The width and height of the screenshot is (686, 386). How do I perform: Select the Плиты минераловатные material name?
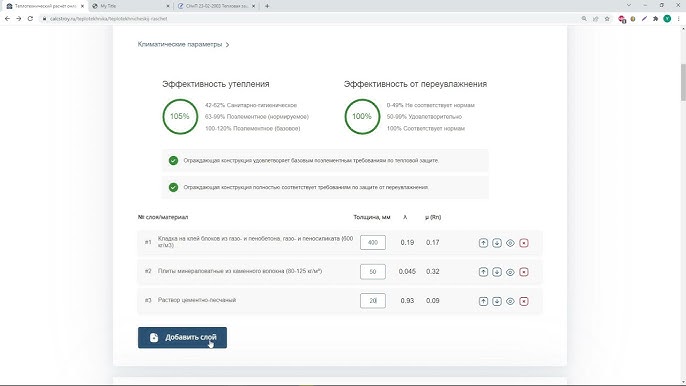240,271
